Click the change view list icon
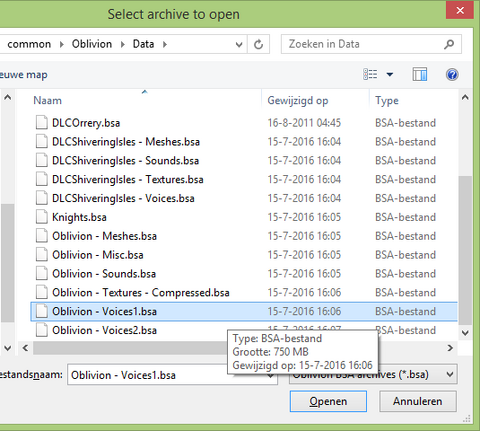Viewport: 480px width, 431px height. [370, 74]
